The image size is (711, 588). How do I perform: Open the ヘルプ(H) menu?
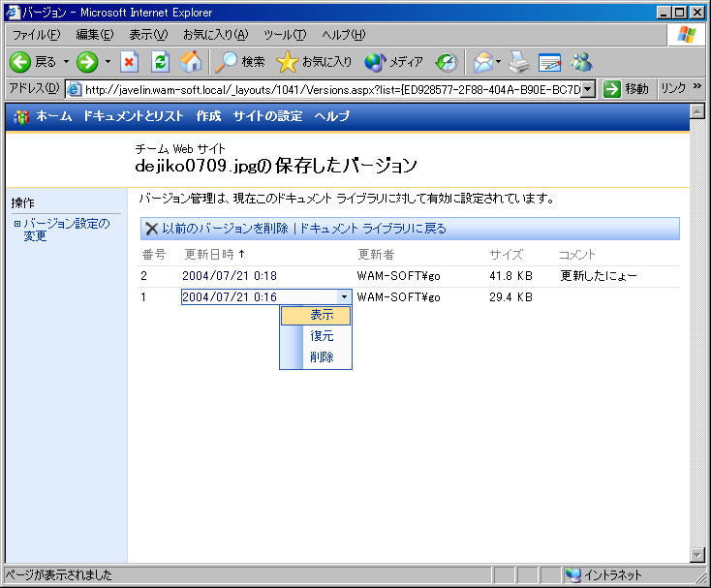point(344,35)
